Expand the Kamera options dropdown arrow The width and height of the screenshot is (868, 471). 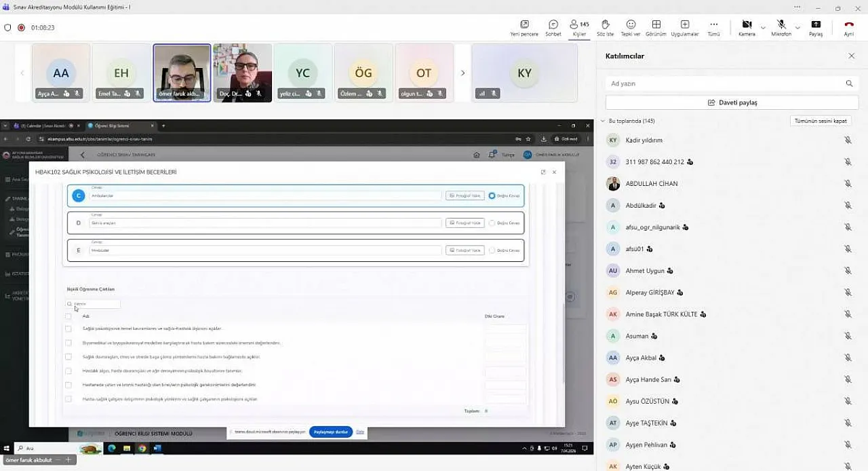pyautogui.click(x=763, y=28)
